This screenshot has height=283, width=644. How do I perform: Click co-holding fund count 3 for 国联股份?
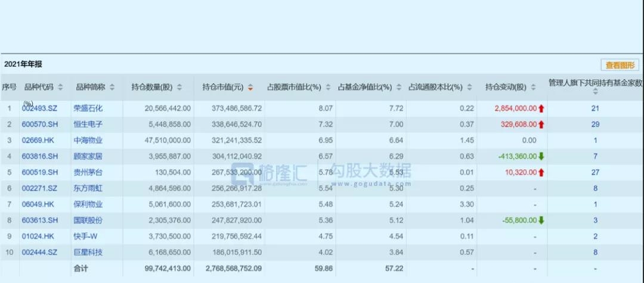point(595,220)
